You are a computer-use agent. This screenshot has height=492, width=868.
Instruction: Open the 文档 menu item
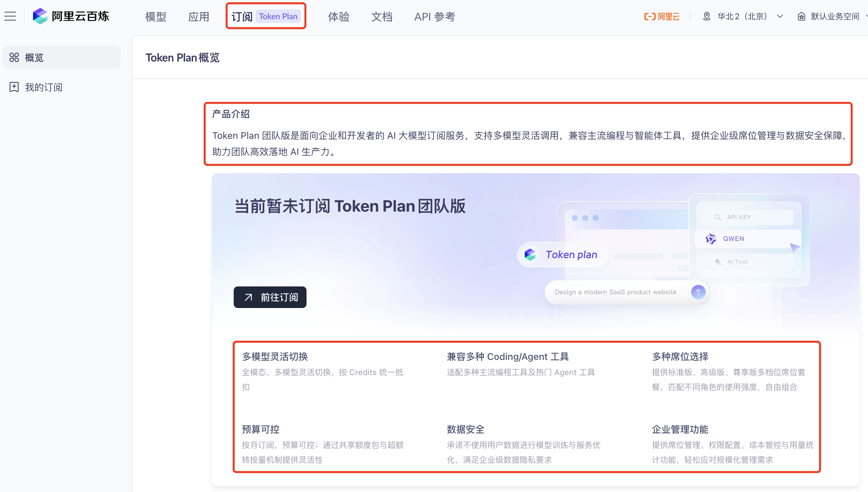tap(381, 16)
